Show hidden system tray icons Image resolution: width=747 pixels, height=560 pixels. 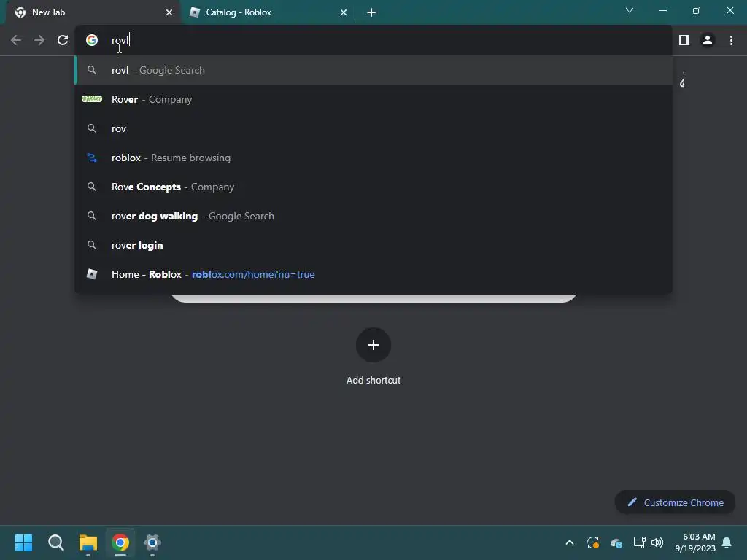coord(569,542)
